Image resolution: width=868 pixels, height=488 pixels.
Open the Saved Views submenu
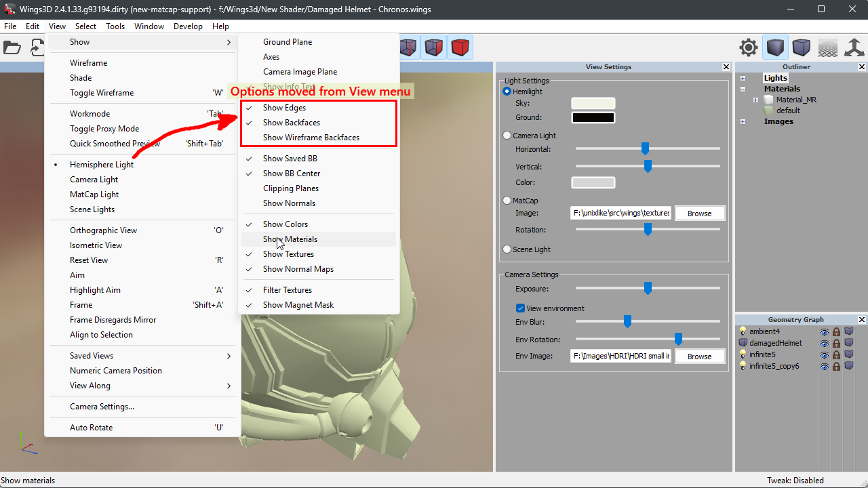pyautogui.click(x=142, y=356)
